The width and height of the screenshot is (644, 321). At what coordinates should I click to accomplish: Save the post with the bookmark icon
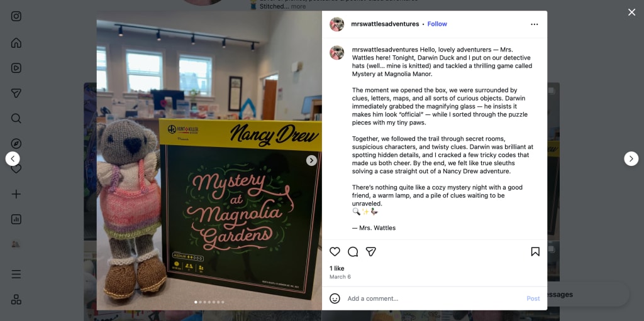(535, 252)
